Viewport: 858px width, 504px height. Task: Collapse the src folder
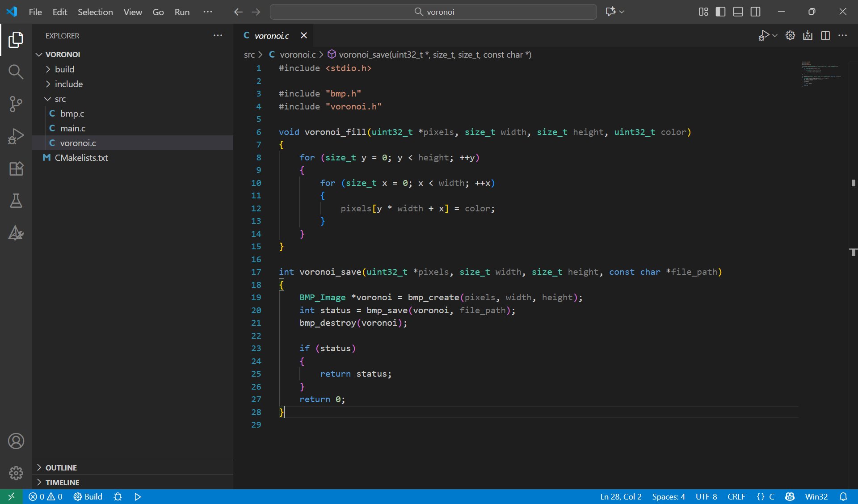point(60,99)
